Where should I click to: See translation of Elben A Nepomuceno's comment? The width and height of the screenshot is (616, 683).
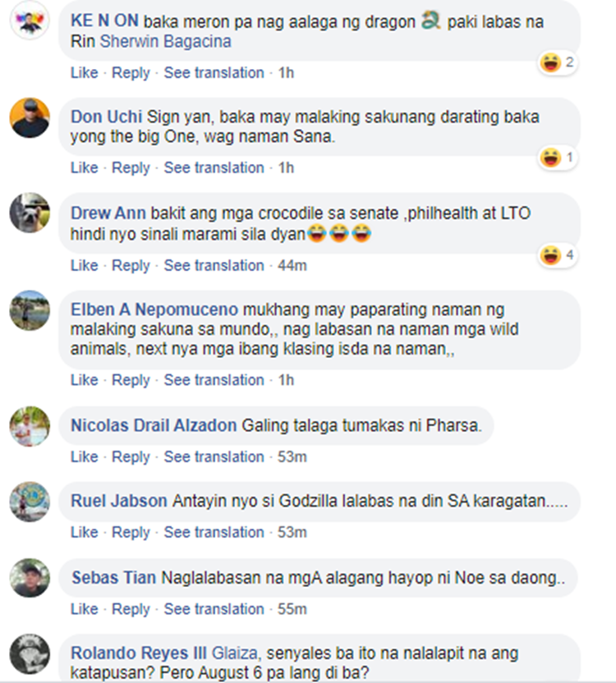[214, 380]
